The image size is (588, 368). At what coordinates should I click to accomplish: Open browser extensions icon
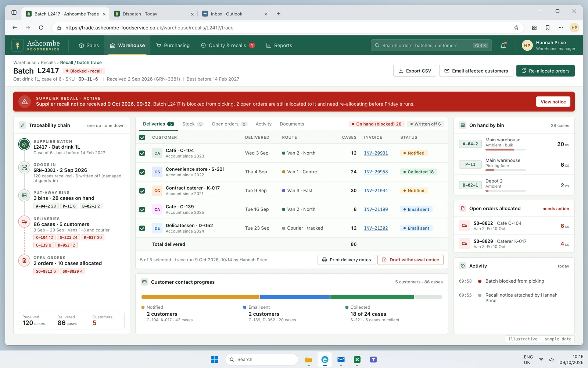(534, 28)
